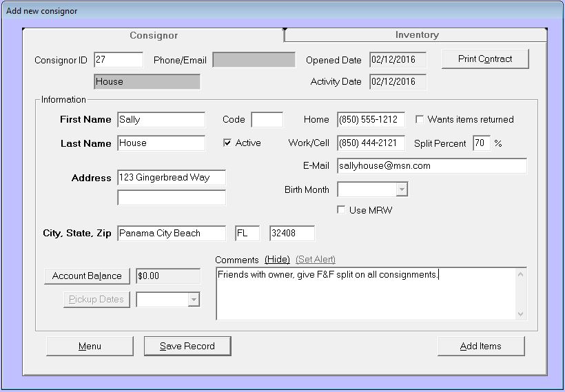565x392 pixels.
Task: Switch to the Inventory tab
Action: [x=415, y=35]
